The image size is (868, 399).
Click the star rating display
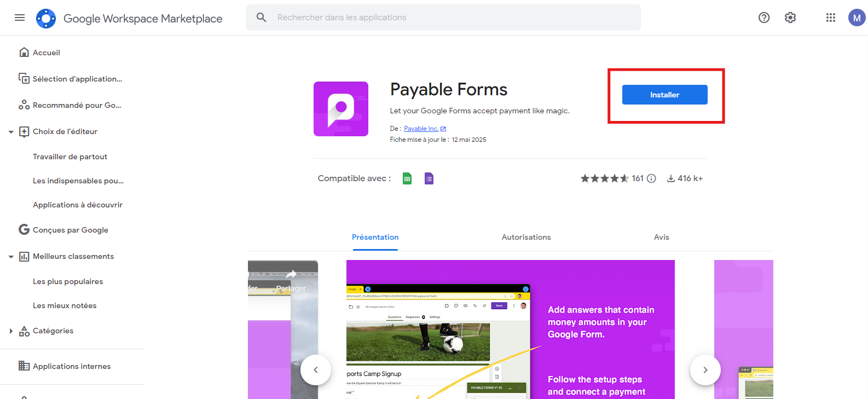tap(605, 178)
